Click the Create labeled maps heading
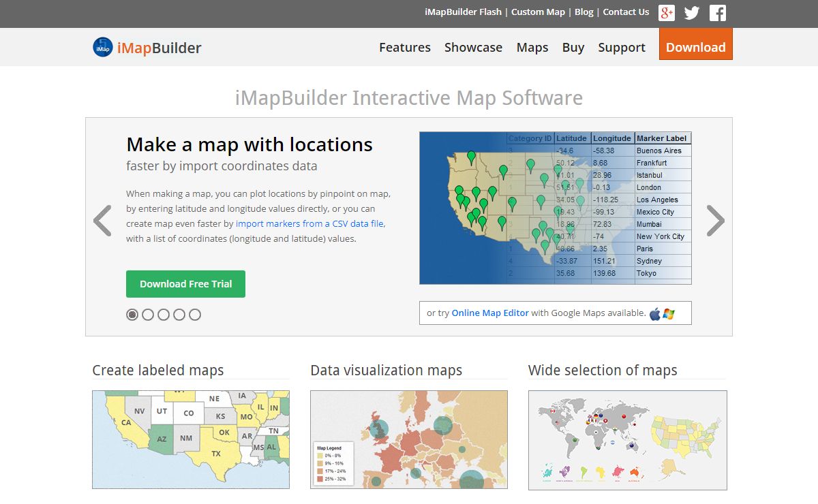This screenshot has width=818, height=504. click(158, 371)
